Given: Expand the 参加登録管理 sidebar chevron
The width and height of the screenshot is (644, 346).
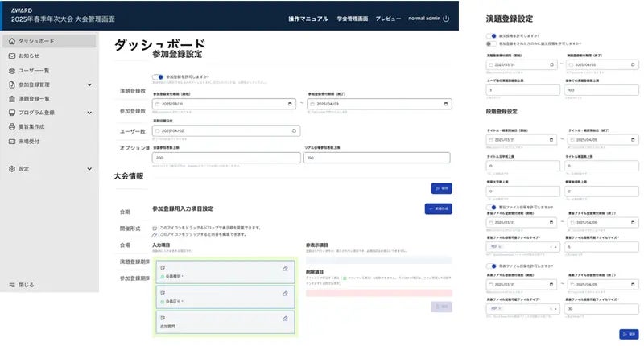Looking at the screenshot, I should click(x=89, y=84).
